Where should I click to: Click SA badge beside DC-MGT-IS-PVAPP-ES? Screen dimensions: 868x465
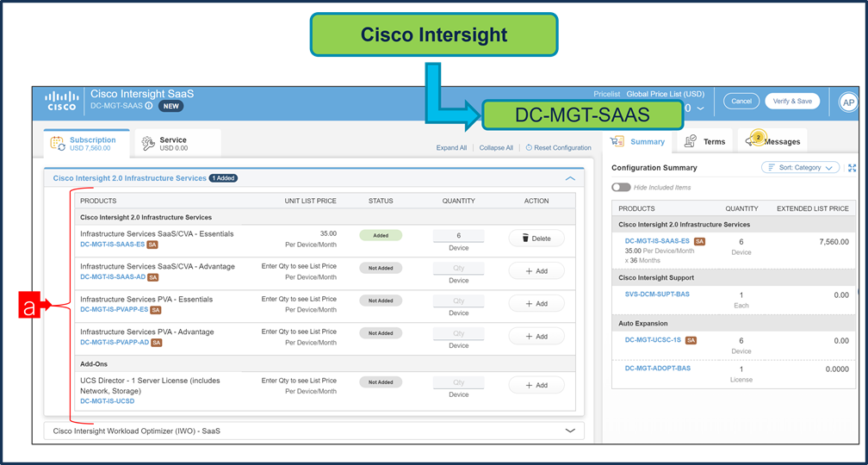[x=155, y=310]
